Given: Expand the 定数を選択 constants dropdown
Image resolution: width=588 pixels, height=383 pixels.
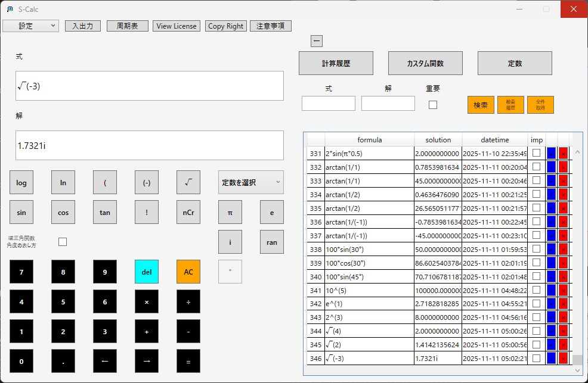Looking at the screenshot, I should click(x=250, y=182).
